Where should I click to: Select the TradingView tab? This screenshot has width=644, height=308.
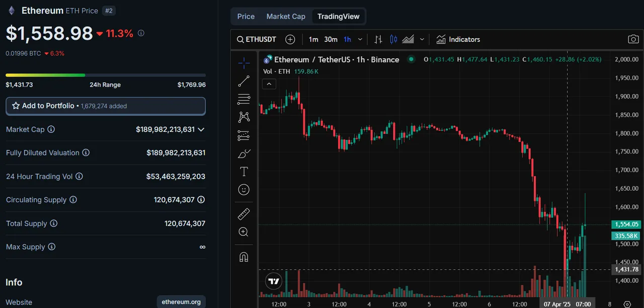(x=339, y=16)
